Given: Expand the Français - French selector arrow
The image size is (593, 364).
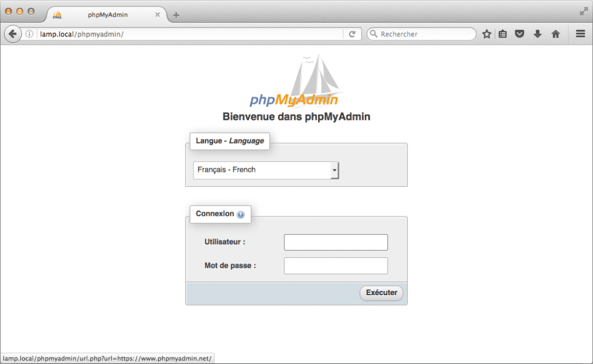Looking at the screenshot, I should pos(335,170).
